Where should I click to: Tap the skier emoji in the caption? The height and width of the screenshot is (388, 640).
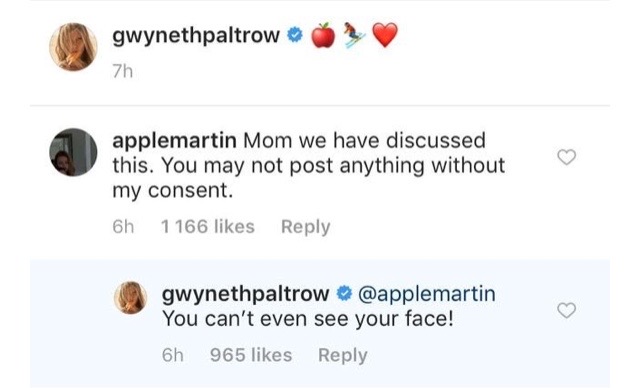point(354,35)
